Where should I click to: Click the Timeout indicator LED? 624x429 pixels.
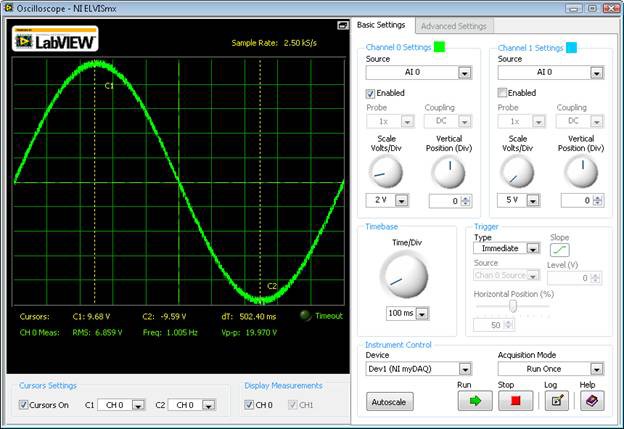[x=306, y=316]
